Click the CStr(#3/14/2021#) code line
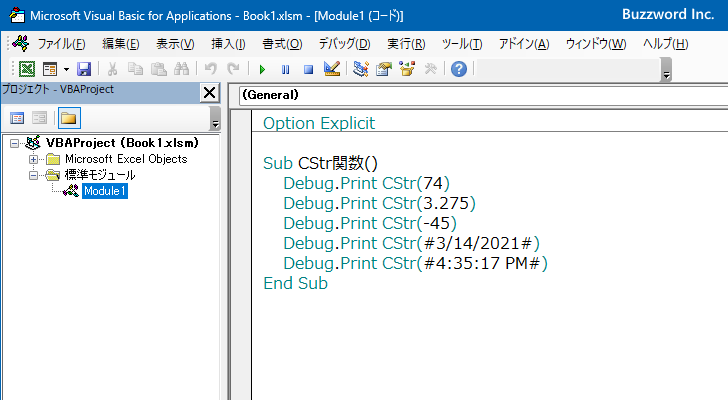Viewport: 728px width, 400px height. 411,243
